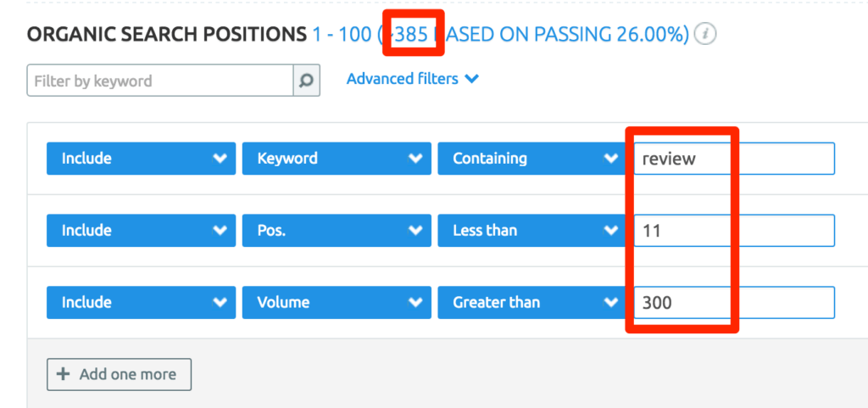Edit the value field containing 300
The width and height of the screenshot is (868, 408).
(734, 302)
